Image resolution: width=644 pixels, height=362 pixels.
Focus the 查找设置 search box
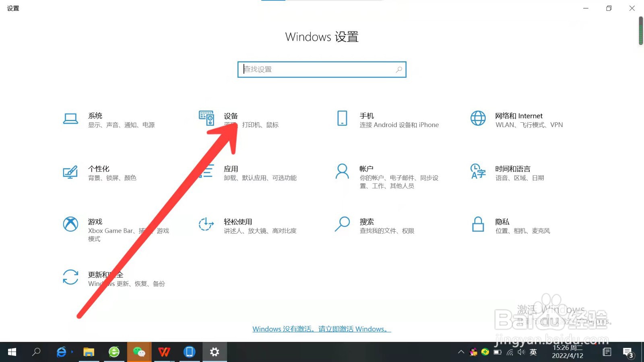click(x=322, y=70)
